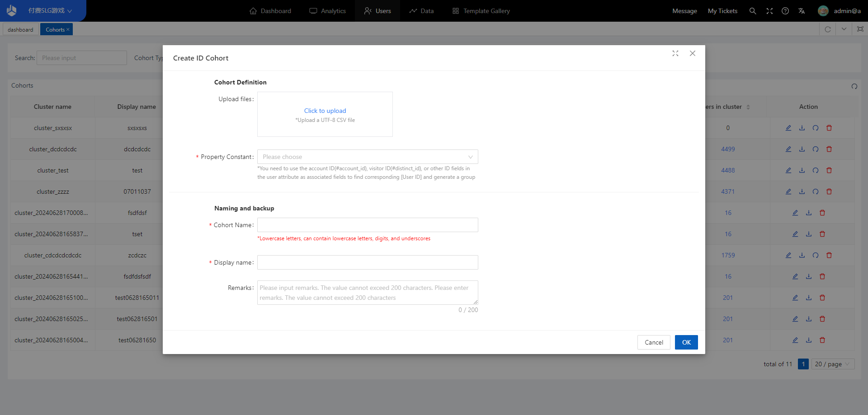868x415 pixels.
Task: Focus the Cohort Name input field
Action: [367, 225]
